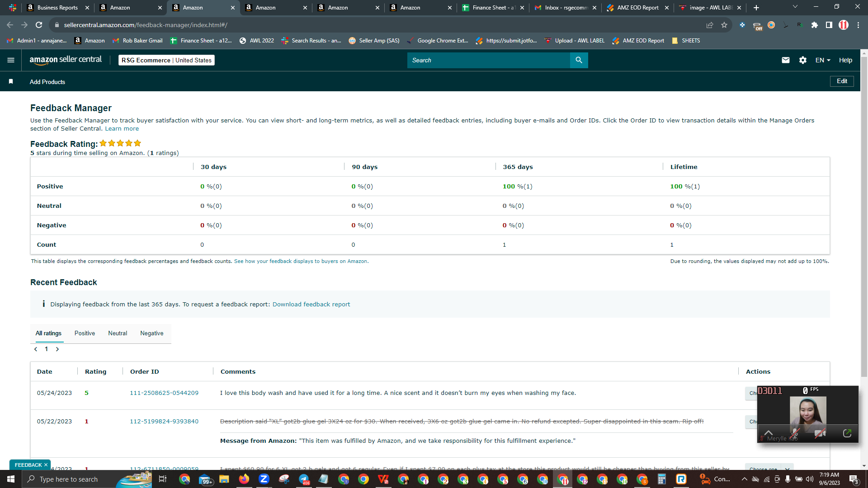Click the amazon seller central logo
Screen dimensions: 868x488
pos(66,60)
